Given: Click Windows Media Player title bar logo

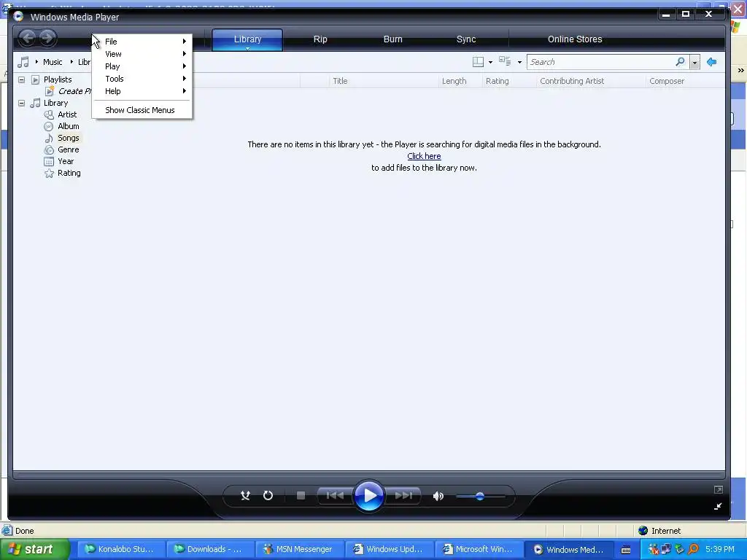Looking at the screenshot, I should 18,17.
